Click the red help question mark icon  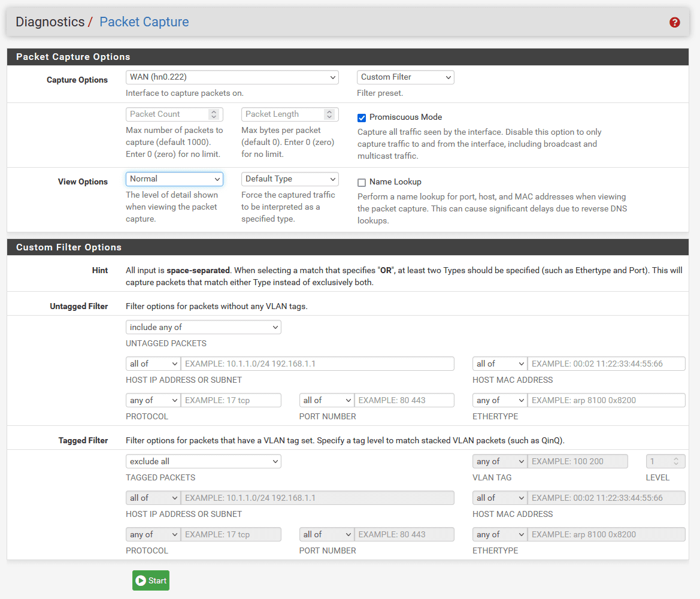(x=675, y=23)
